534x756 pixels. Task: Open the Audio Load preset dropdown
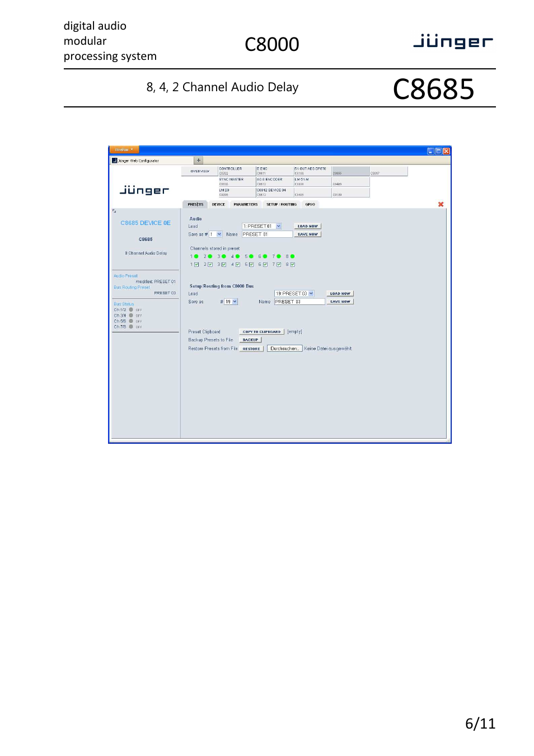(262, 226)
